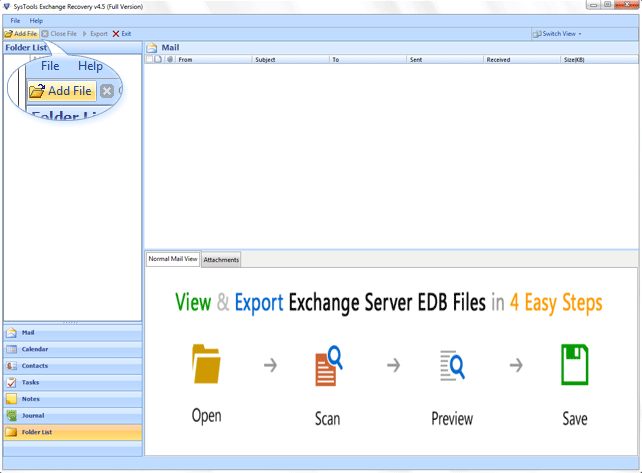Open the File menu
642x473 pixels.
tap(15, 20)
